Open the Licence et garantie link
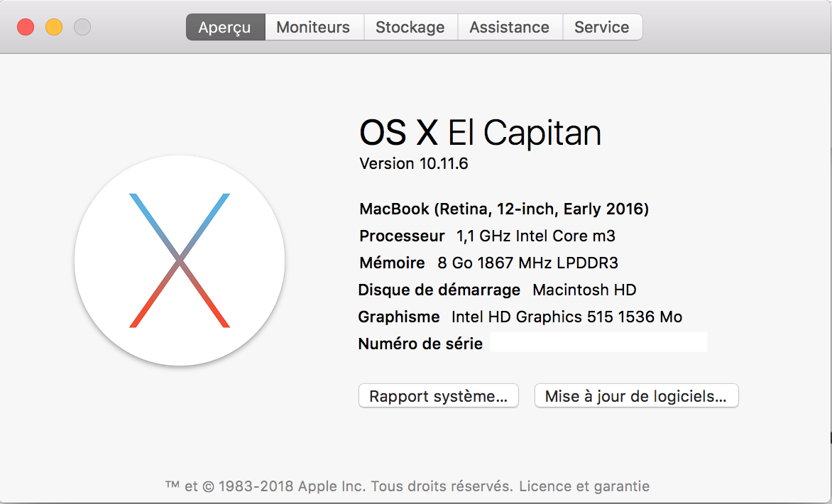 [584, 486]
